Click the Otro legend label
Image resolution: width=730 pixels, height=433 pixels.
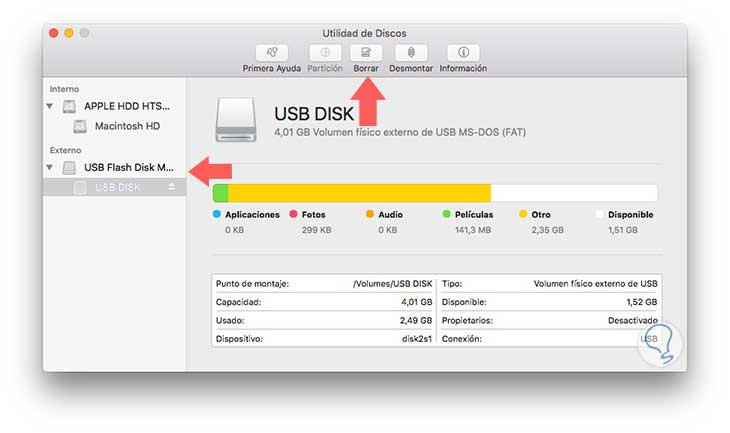pos(541,215)
